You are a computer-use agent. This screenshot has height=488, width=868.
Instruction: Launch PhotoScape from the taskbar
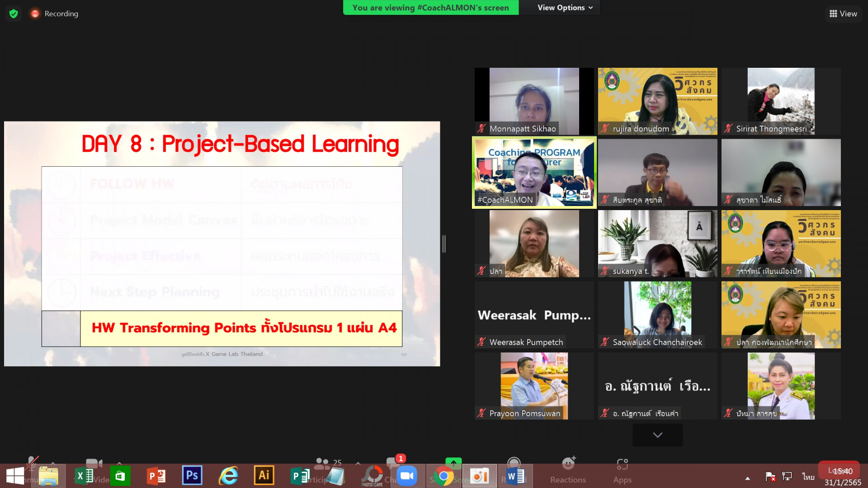point(372,476)
